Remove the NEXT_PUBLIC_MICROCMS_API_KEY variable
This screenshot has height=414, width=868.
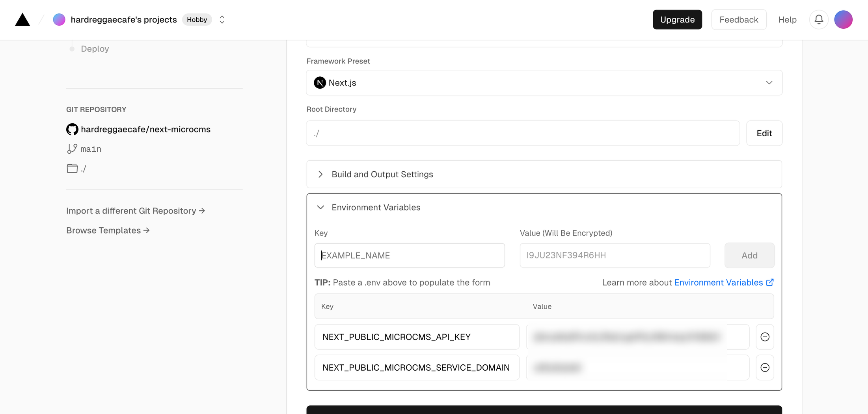coord(764,337)
